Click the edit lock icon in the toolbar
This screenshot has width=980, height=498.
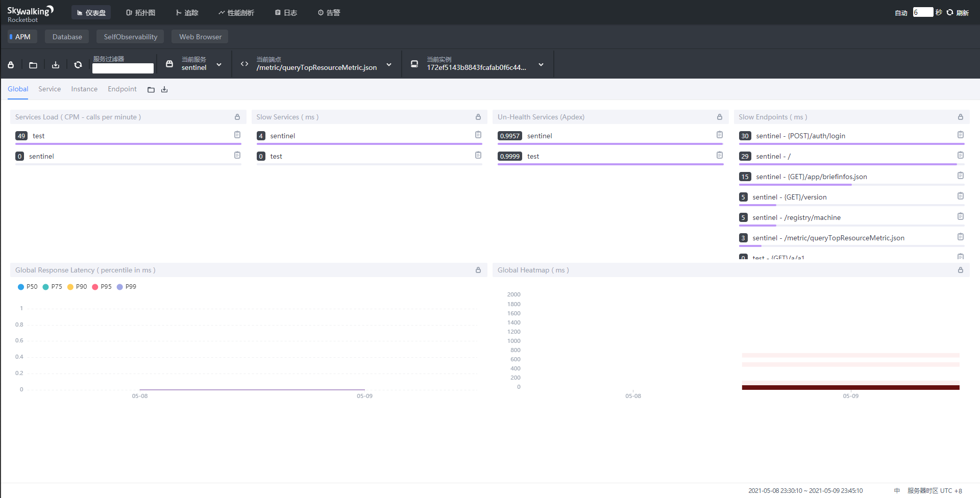pos(11,65)
